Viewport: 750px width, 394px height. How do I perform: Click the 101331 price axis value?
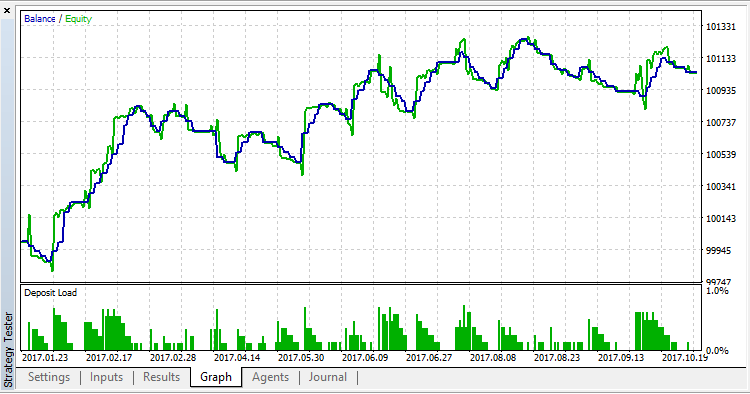(721, 27)
